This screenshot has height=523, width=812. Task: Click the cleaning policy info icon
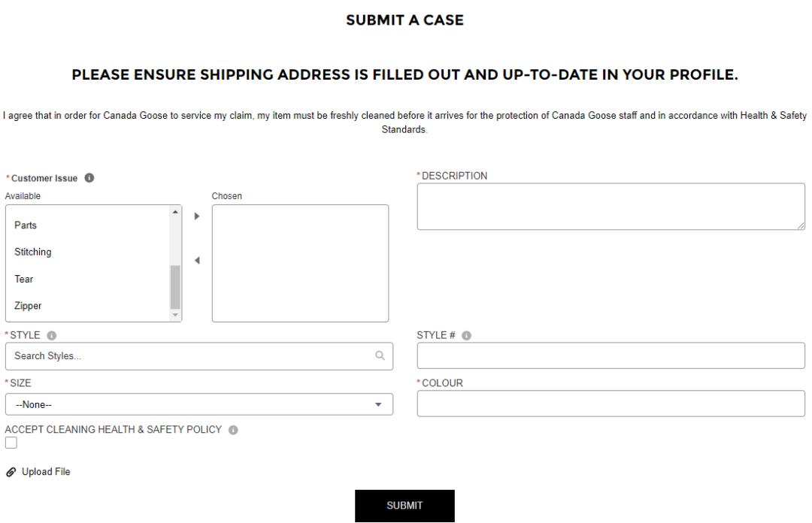232,430
